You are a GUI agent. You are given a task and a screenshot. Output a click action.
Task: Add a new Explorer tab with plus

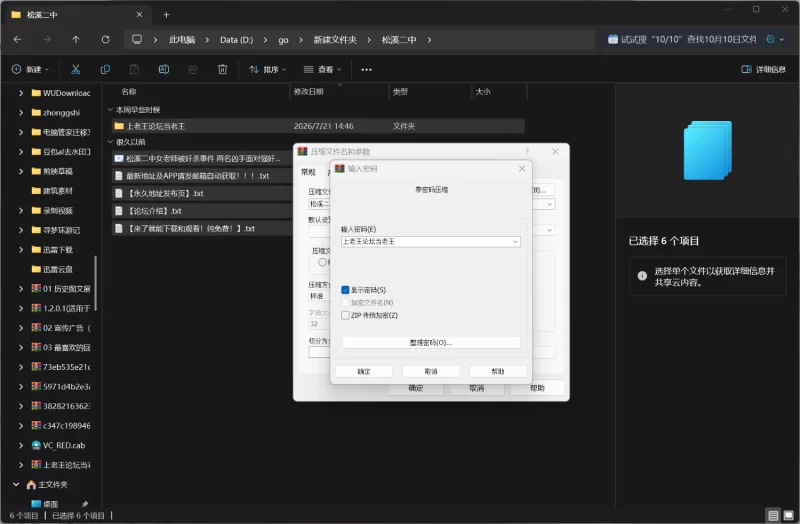166,15
